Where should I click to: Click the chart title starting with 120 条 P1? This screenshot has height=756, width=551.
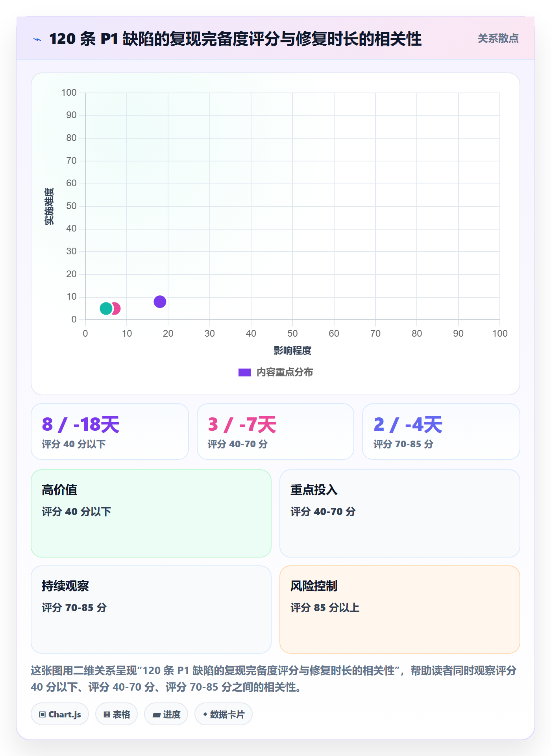tap(235, 39)
